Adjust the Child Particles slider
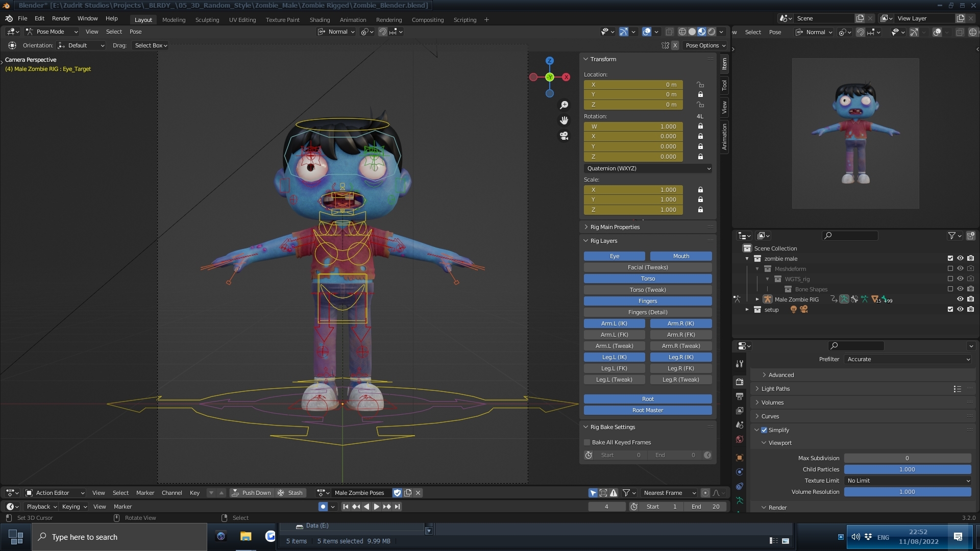This screenshot has width=980, height=551. point(907,469)
